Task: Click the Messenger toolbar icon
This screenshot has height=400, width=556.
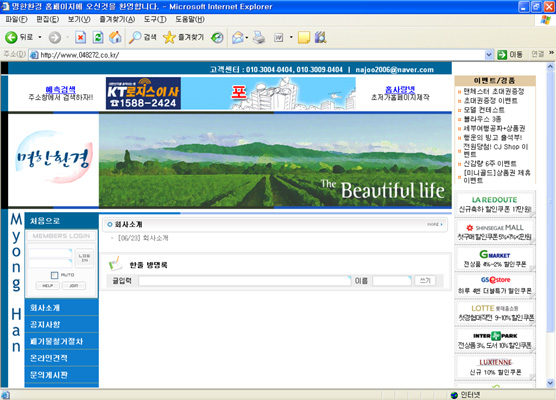Action: click(x=321, y=37)
